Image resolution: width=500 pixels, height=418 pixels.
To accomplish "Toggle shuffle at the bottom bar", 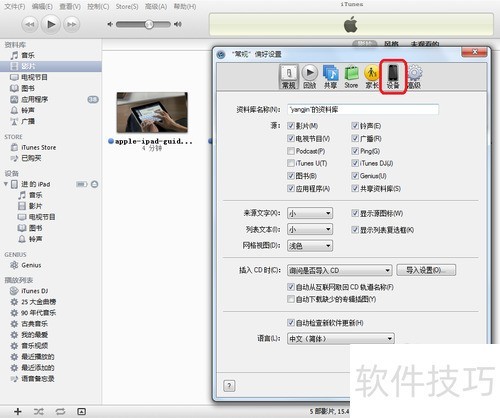I will pos(39,412).
